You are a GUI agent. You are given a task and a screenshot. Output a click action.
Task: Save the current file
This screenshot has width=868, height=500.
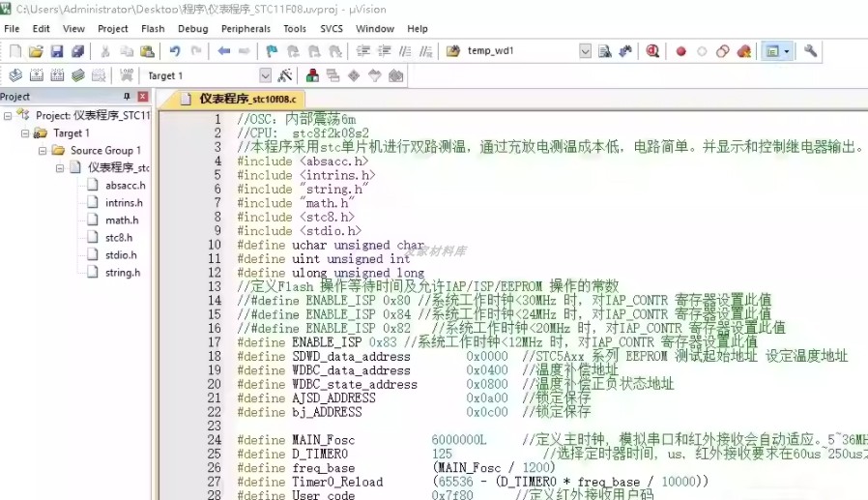click(x=56, y=51)
